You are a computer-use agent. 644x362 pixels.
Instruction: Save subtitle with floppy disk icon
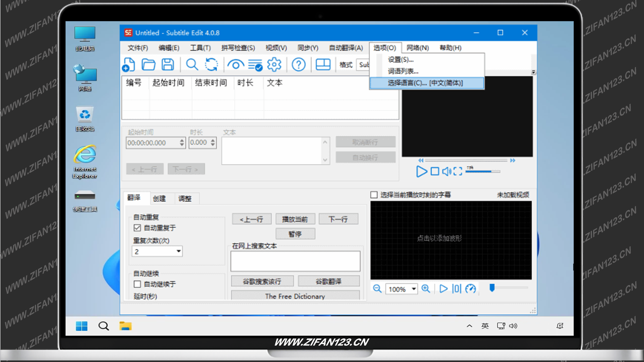(x=168, y=65)
